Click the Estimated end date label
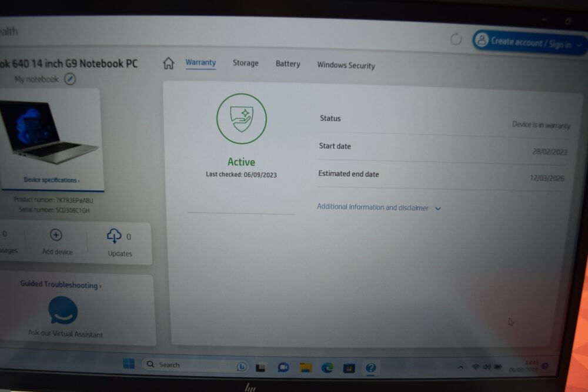Viewport: 588px width, 392px height. tap(348, 174)
